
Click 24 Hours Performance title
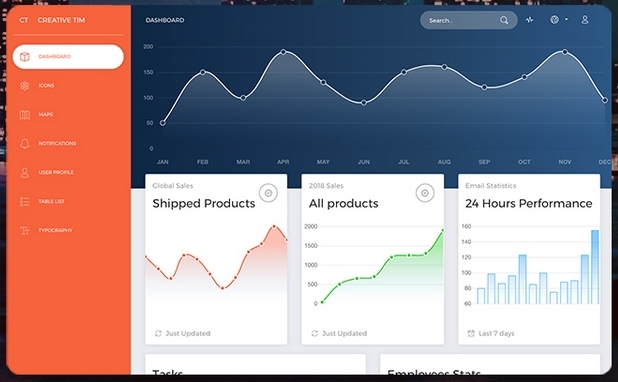[529, 203]
